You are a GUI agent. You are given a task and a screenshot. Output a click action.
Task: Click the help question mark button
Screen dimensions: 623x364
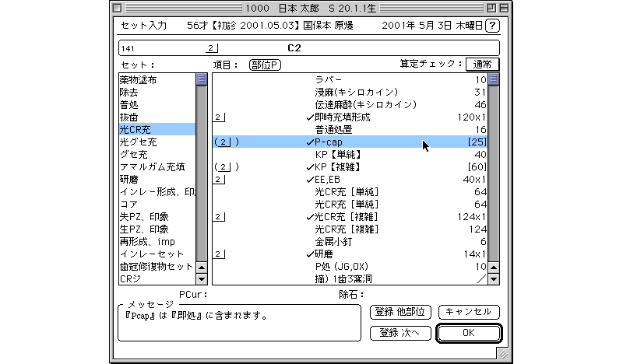coord(491,26)
